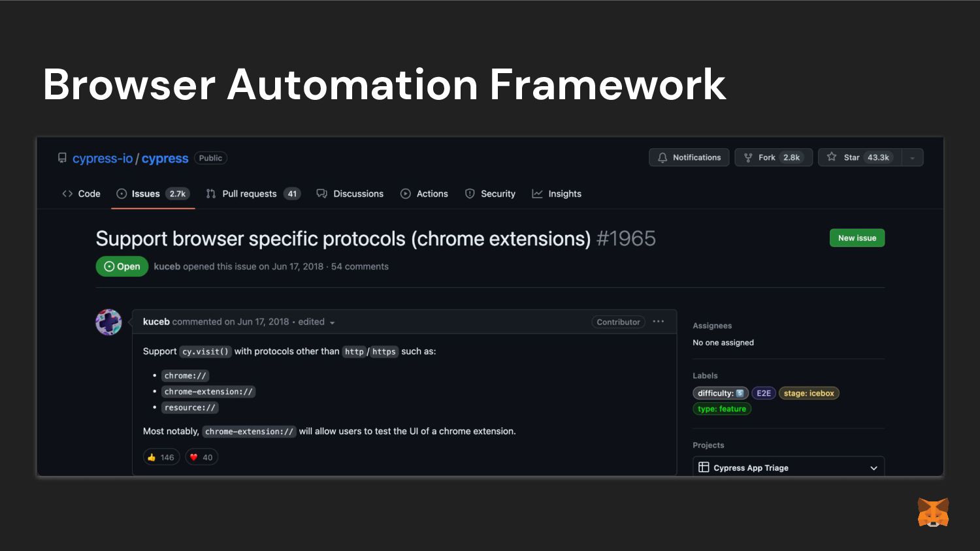Click the issue title text

tap(343, 239)
